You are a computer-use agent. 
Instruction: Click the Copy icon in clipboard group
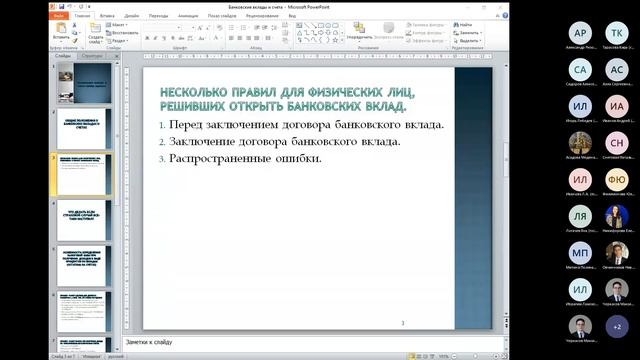tap(75, 33)
